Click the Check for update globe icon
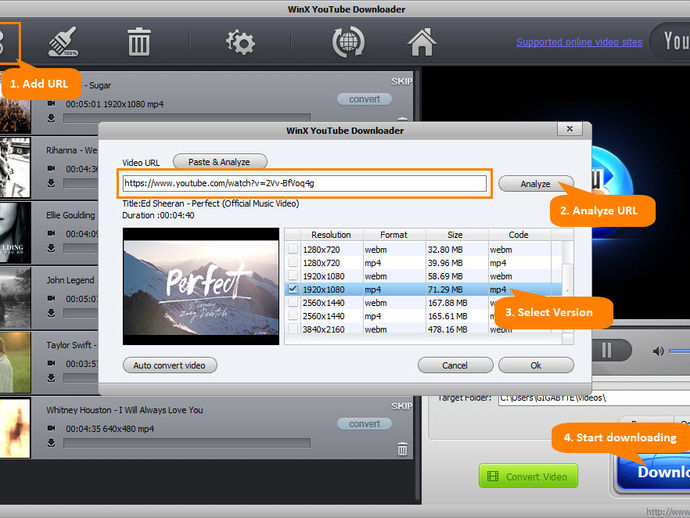690x518 pixels. [x=348, y=42]
